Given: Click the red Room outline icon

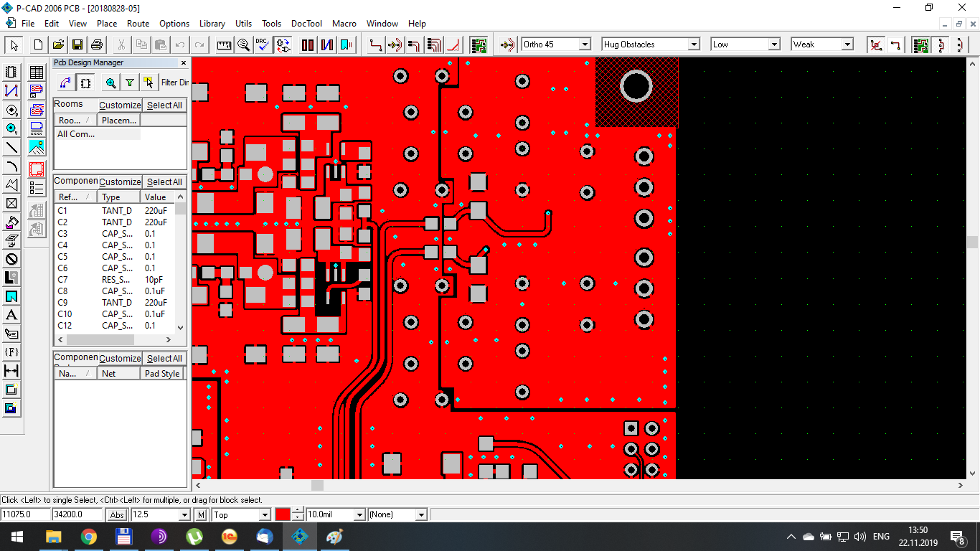Looking at the screenshot, I should [37, 169].
